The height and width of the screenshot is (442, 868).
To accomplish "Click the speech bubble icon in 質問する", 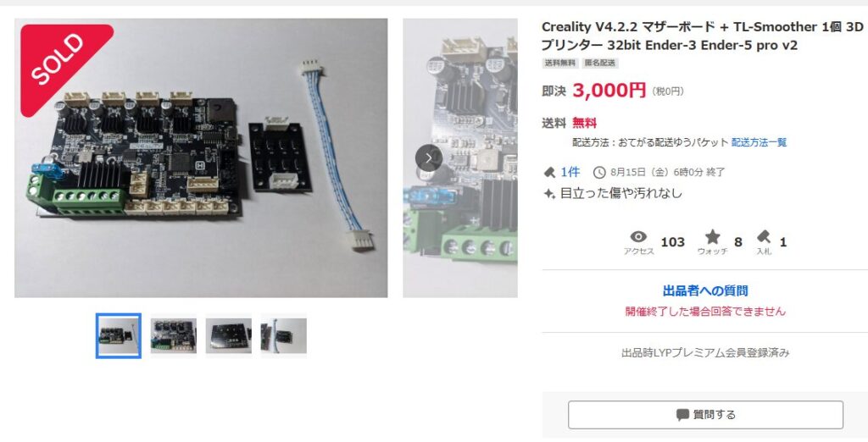I will click(x=682, y=414).
